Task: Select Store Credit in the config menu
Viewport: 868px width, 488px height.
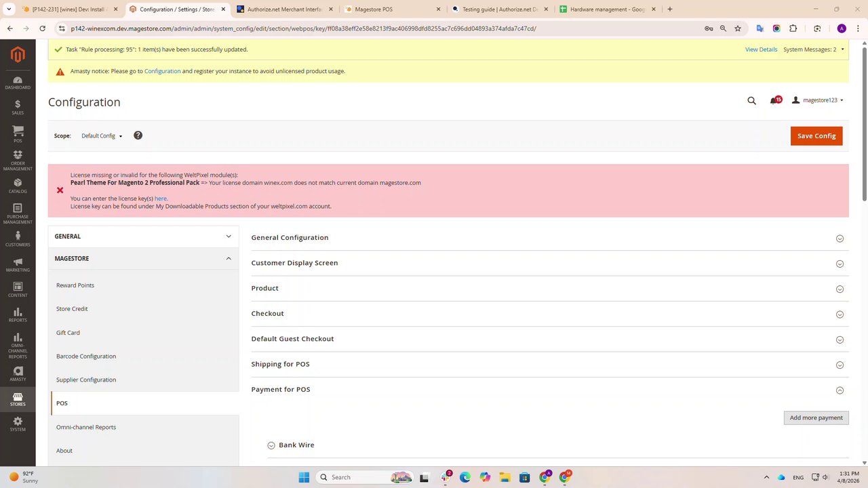Action: (72, 309)
